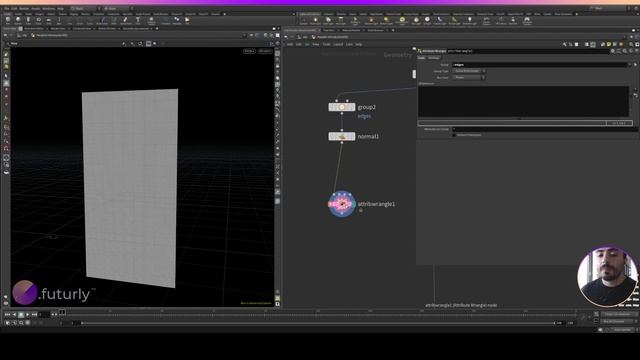Add a Sky Light from the shelf
This screenshot has height=360, width=640.
[416, 20]
